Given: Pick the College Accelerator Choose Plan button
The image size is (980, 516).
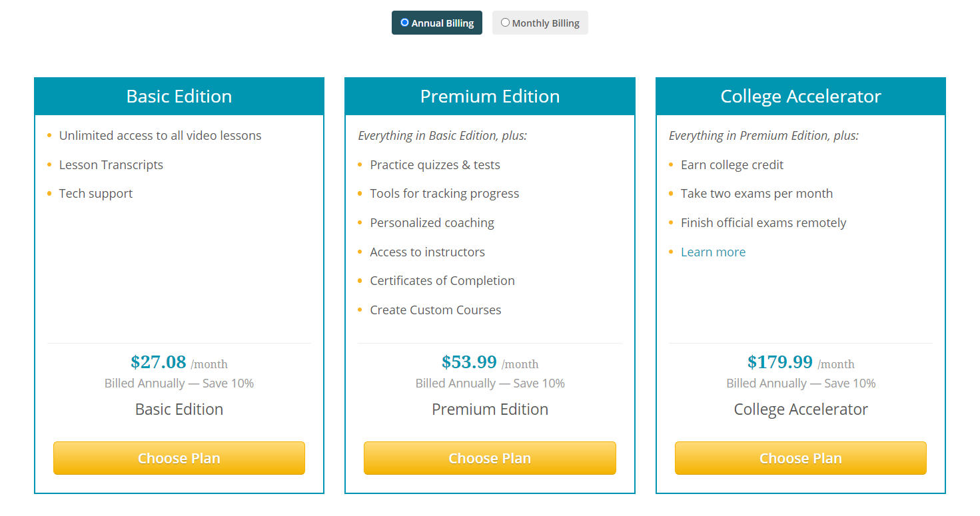Looking at the screenshot, I should click(x=800, y=458).
